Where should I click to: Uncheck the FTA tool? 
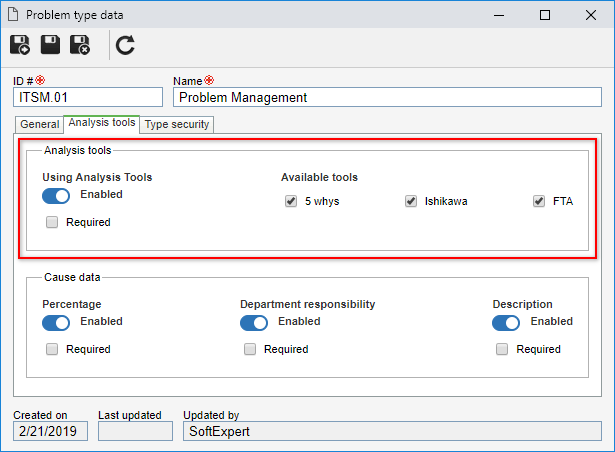coord(539,201)
